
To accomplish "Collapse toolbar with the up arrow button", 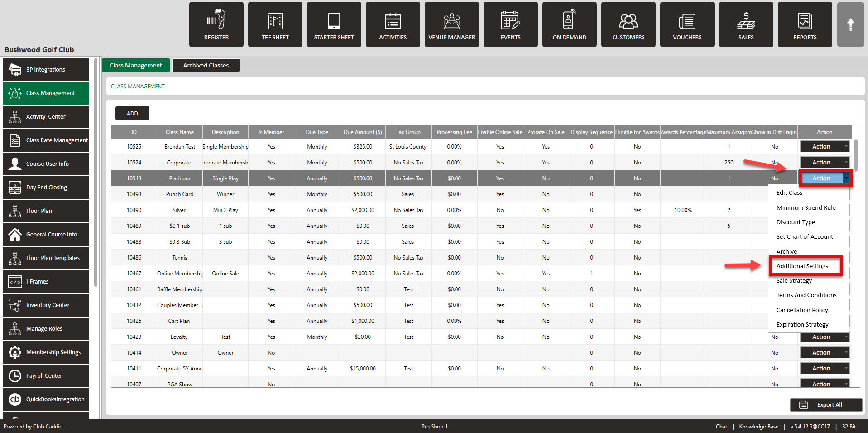I will [x=850, y=24].
